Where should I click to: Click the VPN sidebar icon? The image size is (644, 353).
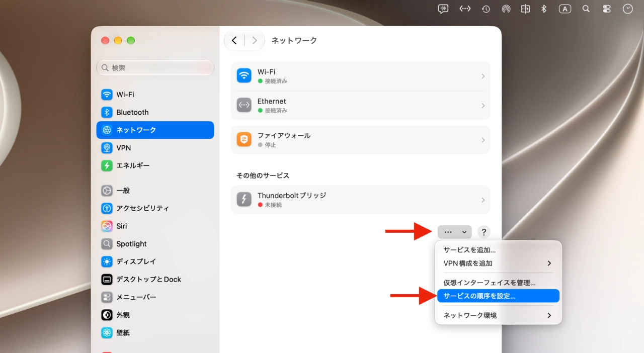[x=107, y=148]
